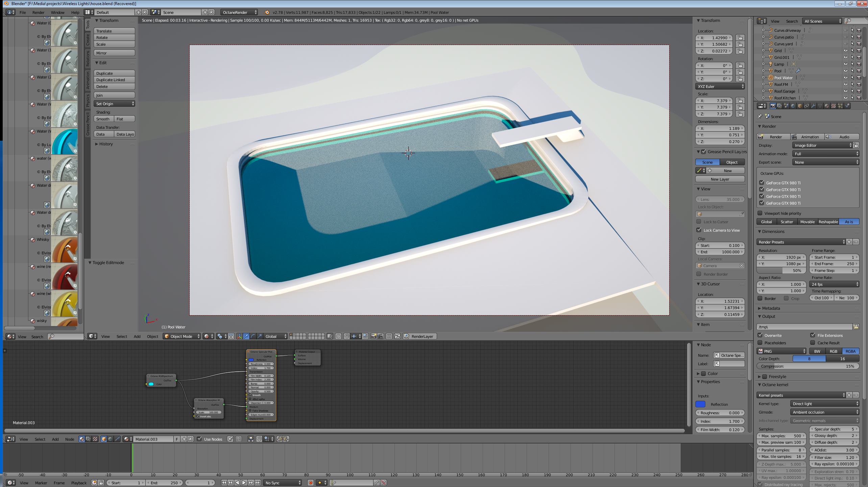Screen dimensions: 868x487
Task: Switch grease pencil to the Object tab
Action: (732, 162)
